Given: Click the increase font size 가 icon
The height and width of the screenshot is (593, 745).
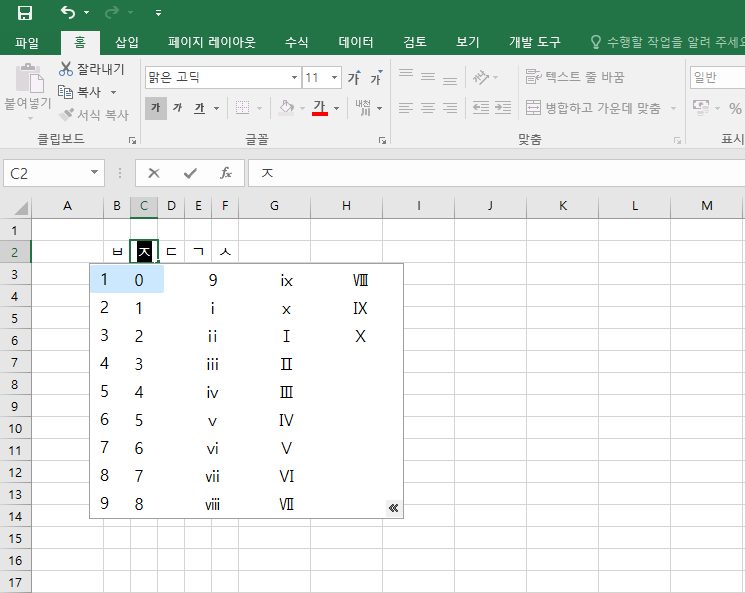Looking at the screenshot, I should pos(354,78).
